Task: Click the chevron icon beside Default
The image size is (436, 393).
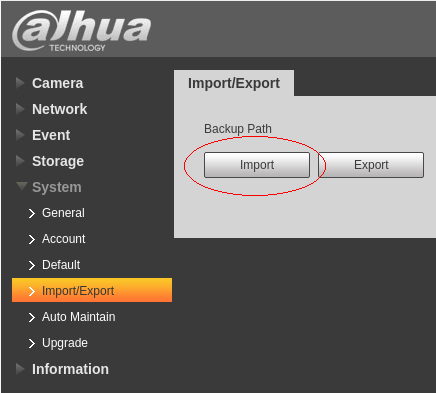Action: click(x=32, y=265)
